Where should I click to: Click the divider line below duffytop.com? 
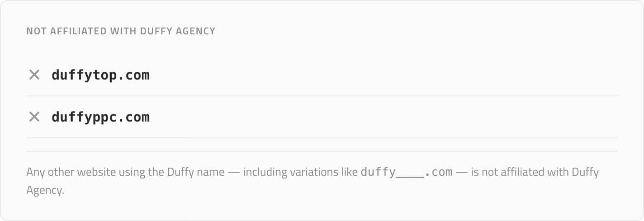click(322, 96)
